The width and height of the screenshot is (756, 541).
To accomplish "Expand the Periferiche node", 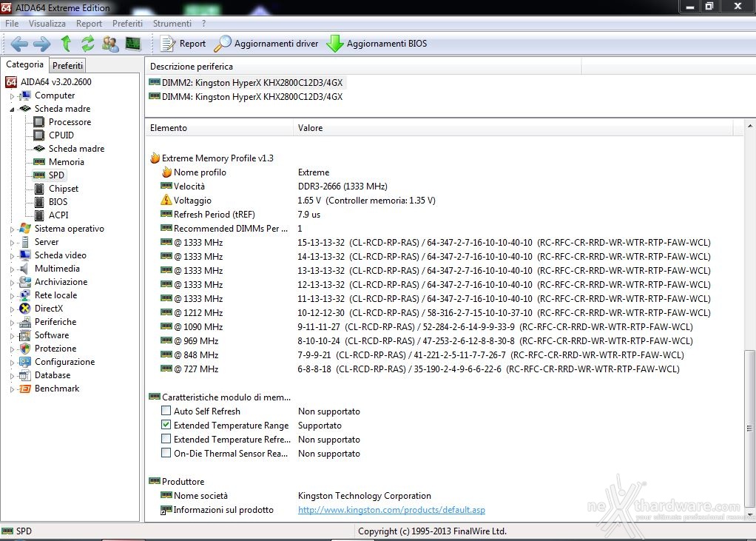I will pyautogui.click(x=12, y=323).
